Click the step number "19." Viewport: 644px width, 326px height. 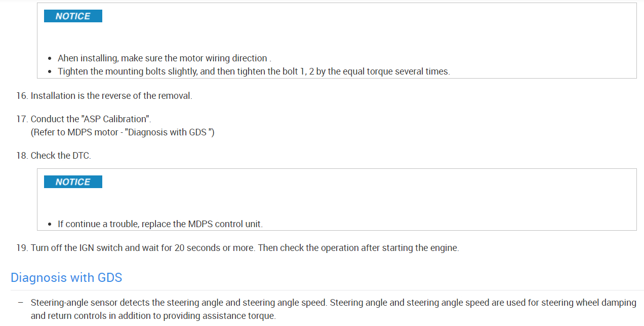tap(22, 248)
